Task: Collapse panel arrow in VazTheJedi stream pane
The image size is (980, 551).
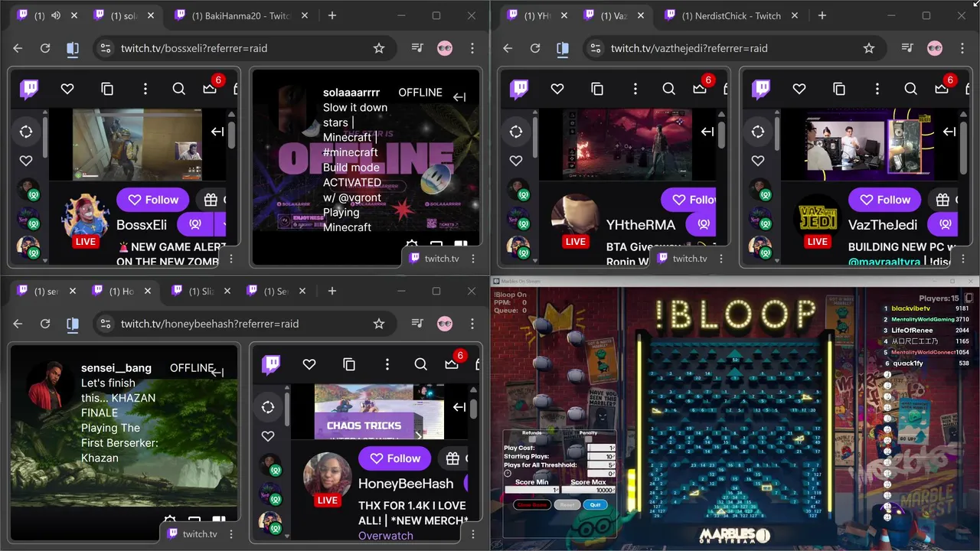Action: coord(949,132)
